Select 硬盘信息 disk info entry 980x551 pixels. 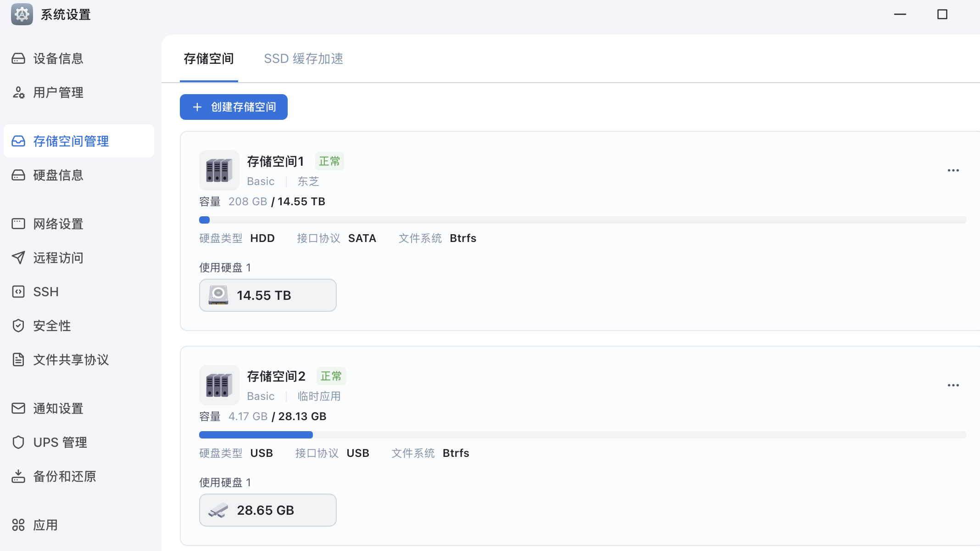pos(79,175)
